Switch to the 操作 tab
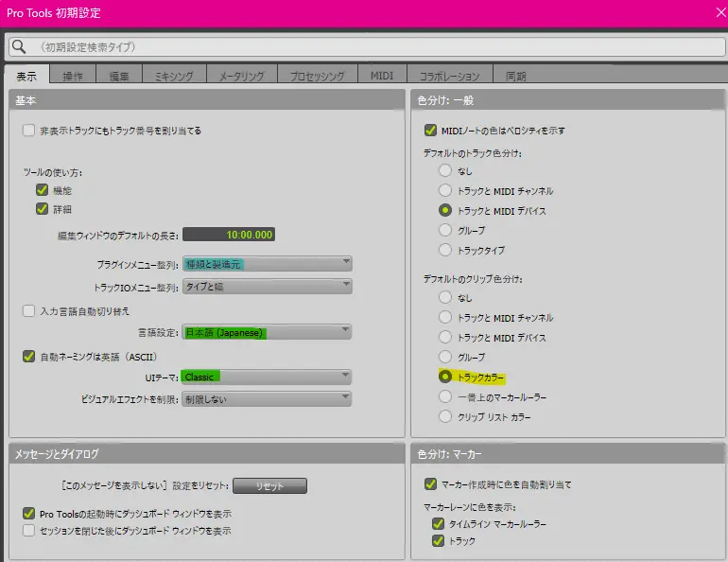This screenshot has height=562, width=728. (73, 77)
